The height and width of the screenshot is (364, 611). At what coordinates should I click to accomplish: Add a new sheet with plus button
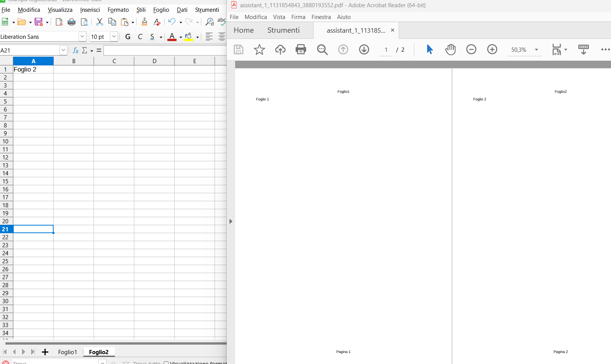pos(45,352)
